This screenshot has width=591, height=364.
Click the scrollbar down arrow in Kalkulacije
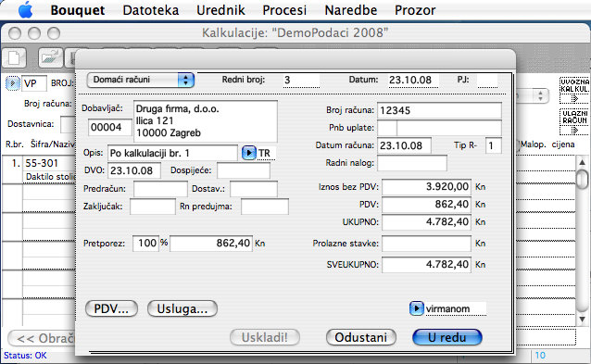click(582, 320)
